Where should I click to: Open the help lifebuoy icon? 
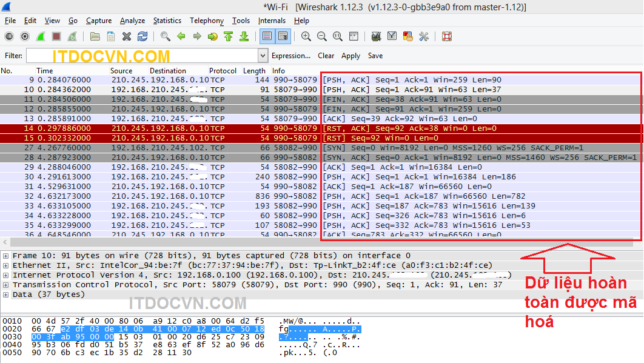pos(447,36)
